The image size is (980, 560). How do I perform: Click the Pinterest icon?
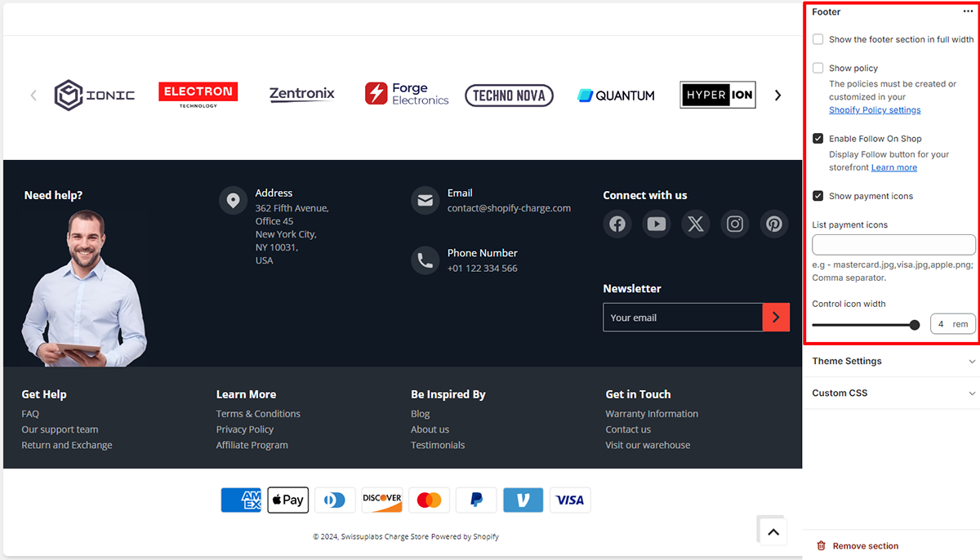coord(774,224)
